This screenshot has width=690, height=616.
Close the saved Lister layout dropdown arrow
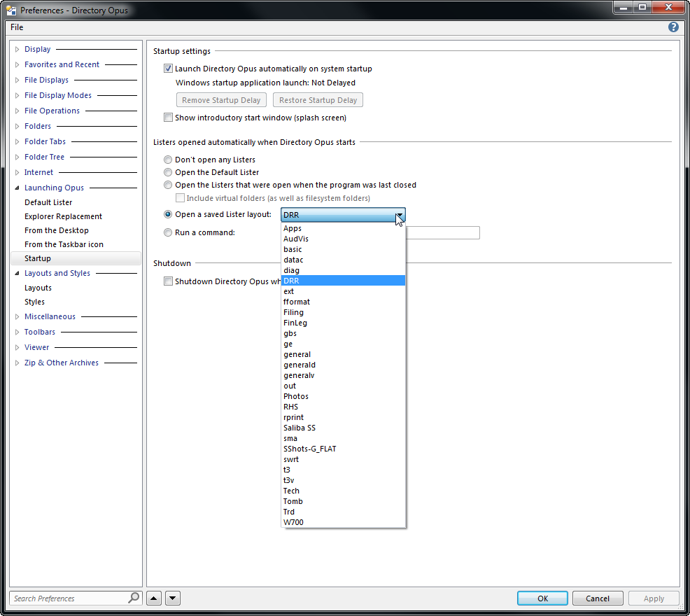point(399,215)
